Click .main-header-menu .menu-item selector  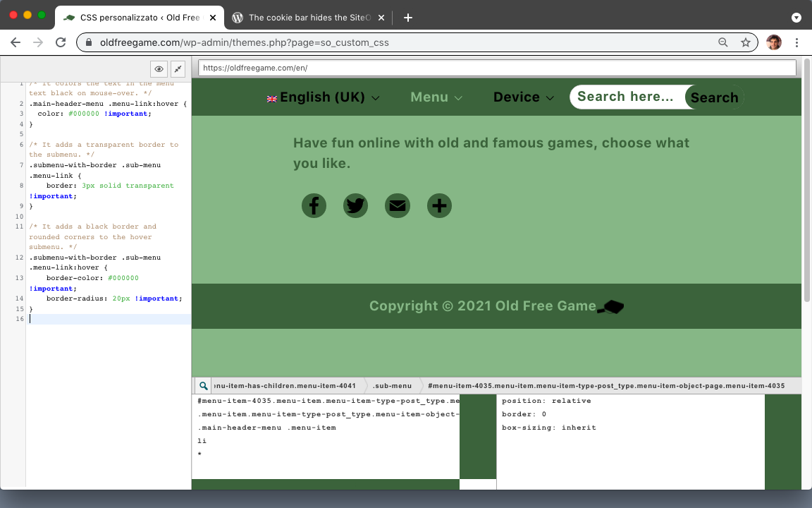click(266, 428)
